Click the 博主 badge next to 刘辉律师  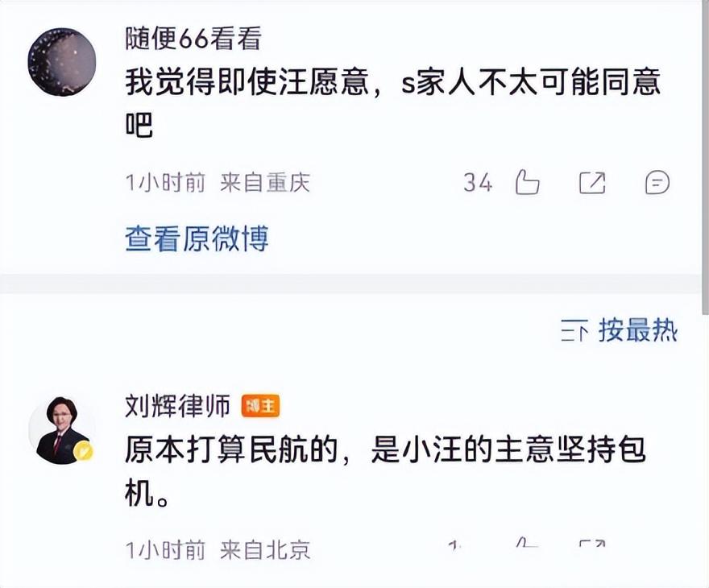point(260,406)
